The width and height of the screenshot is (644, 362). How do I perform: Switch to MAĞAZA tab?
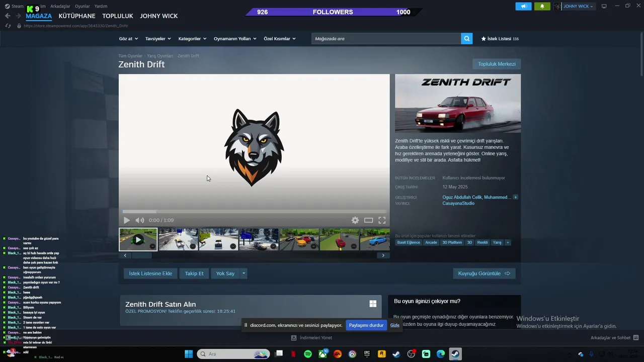click(39, 16)
